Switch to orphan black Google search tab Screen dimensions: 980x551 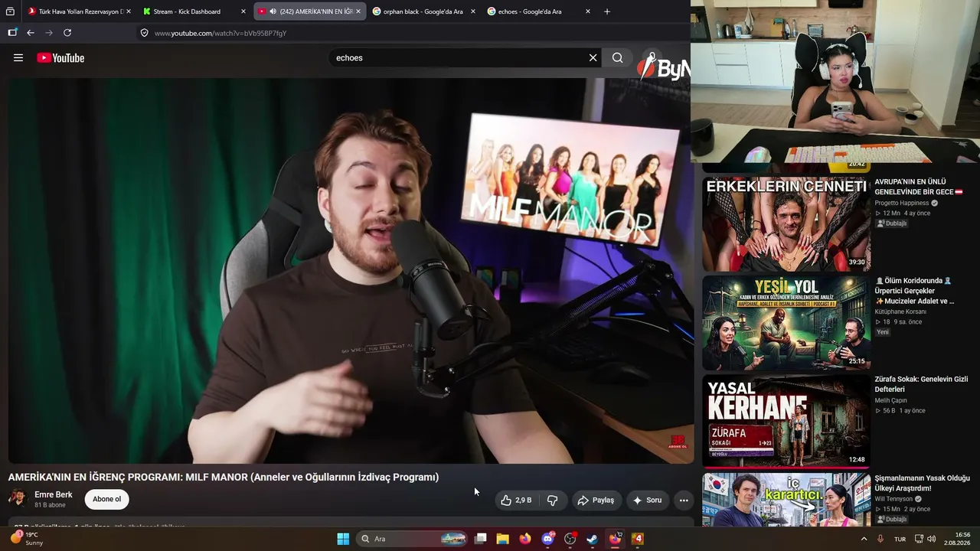pyautogui.click(x=422, y=11)
